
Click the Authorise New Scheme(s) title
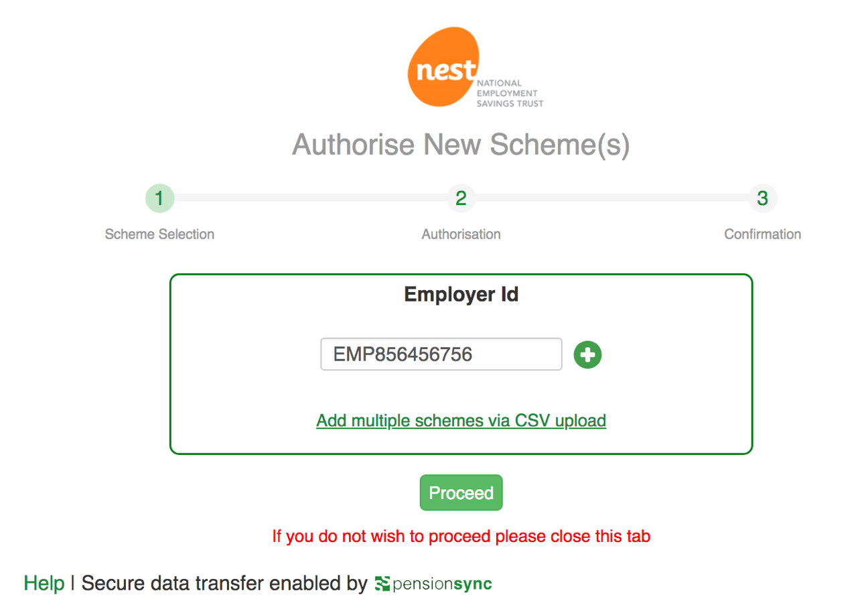(x=461, y=144)
